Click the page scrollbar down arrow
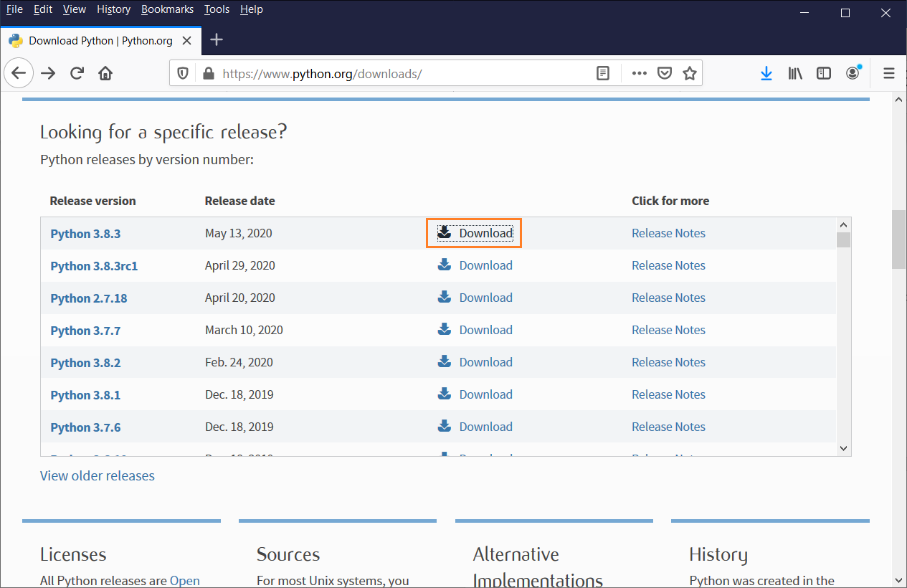This screenshot has height=588, width=907. point(899,579)
